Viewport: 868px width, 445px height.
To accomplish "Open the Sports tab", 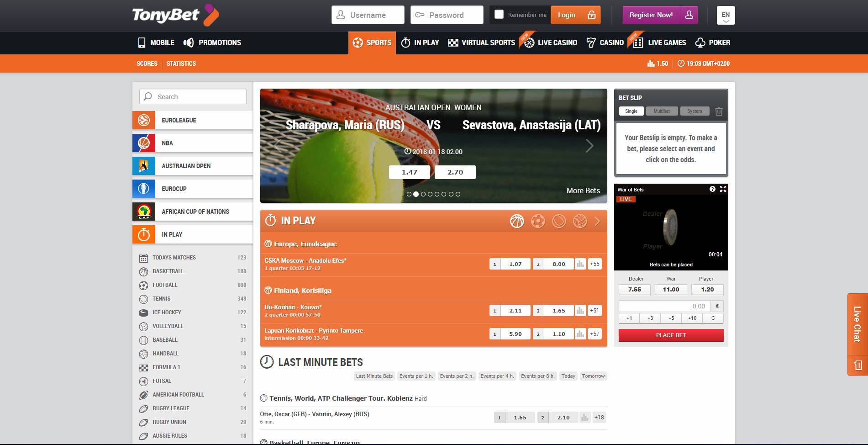I will pos(372,42).
